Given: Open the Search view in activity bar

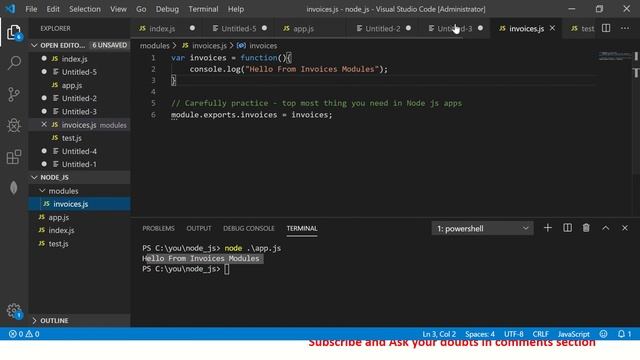Looking at the screenshot, I should click(14, 63).
